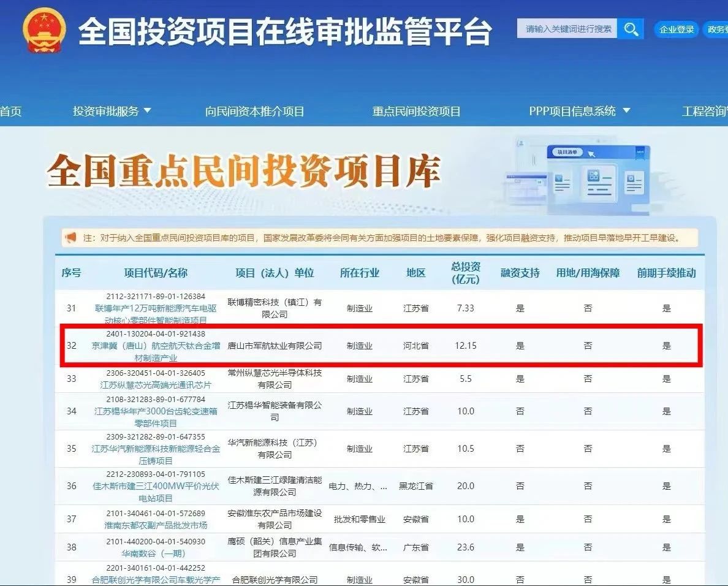Open 淮南东都农副产品批发市场 project link
The width and height of the screenshot is (728, 586).
[x=156, y=525]
